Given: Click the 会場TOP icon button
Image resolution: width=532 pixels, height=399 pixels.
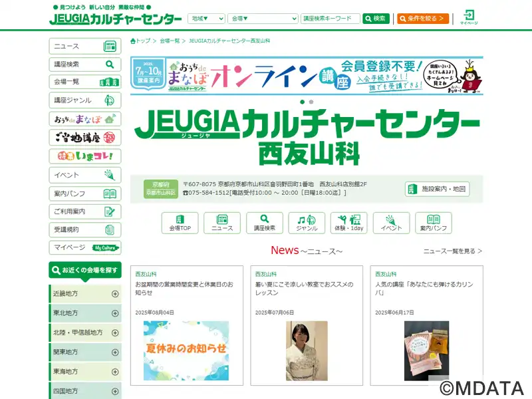Looking at the screenshot, I should pyautogui.click(x=180, y=223).
